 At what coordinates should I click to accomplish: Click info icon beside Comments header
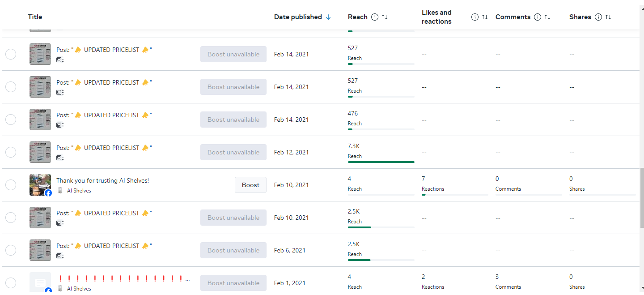click(538, 17)
